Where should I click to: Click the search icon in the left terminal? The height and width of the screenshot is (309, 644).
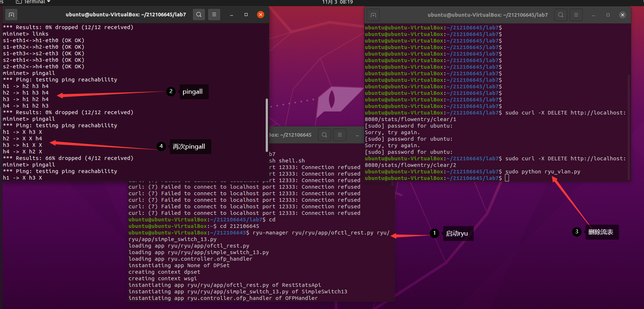(x=199, y=15)
